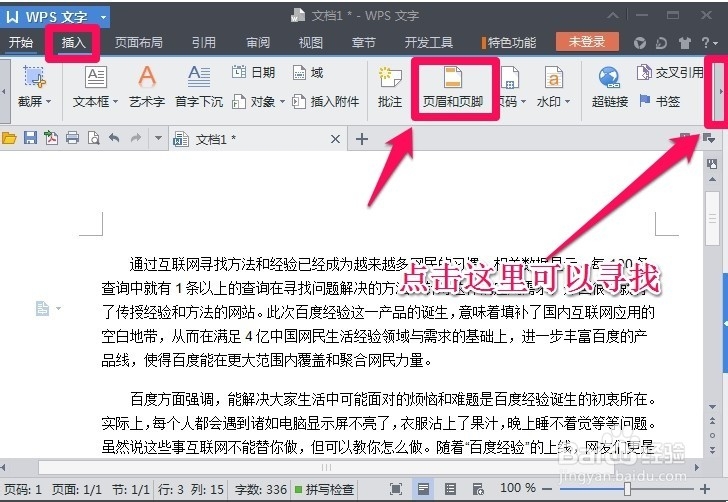Viewport: 728px width, 502px height.
Task: Select web layout view icon
Action: (478, 489)
